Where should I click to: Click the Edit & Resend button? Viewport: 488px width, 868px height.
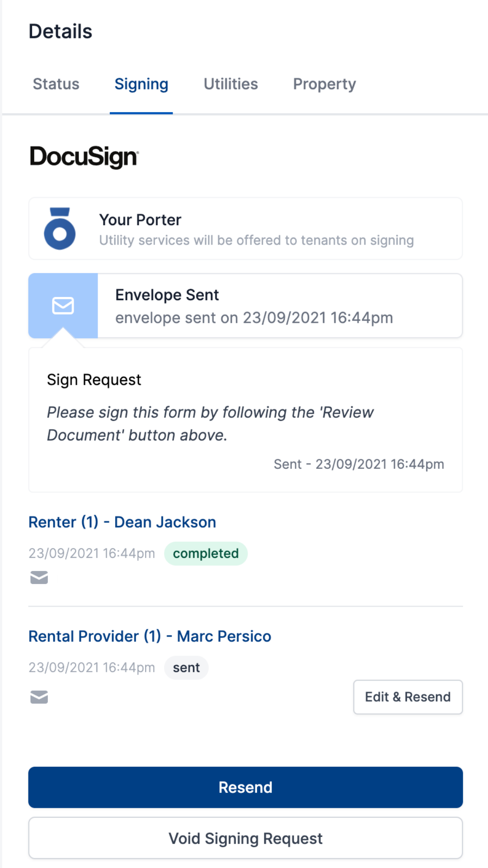[408, 697]
